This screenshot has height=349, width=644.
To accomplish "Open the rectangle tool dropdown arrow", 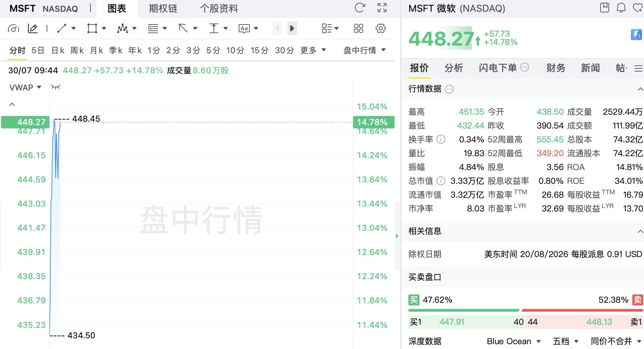I will [x=104, y=28].
